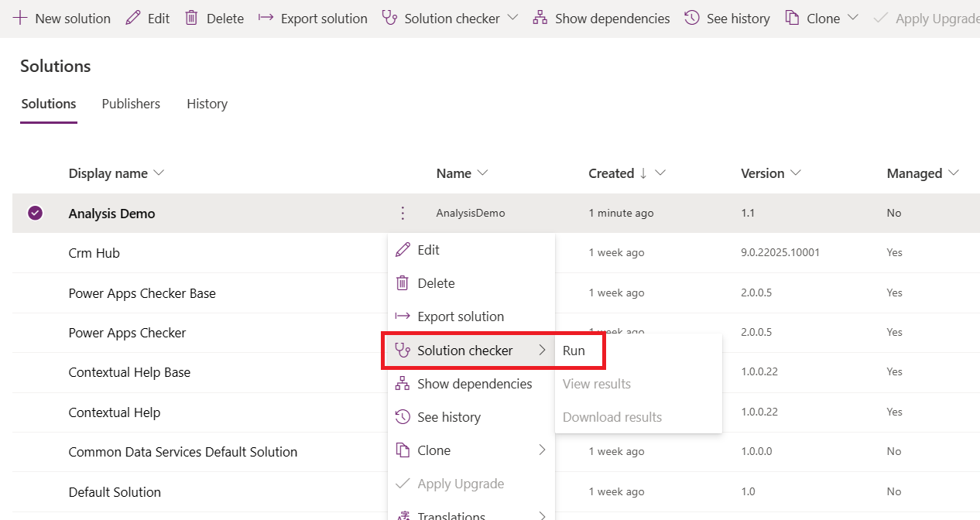Click the Export solution icon in the context menu
Viewport: 980px width, 520px height.
coord(403,316)
